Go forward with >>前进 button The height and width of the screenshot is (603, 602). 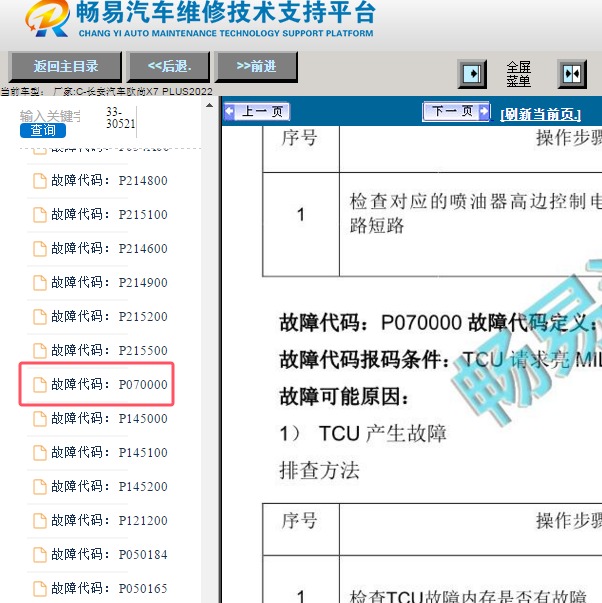click(256, 67)
